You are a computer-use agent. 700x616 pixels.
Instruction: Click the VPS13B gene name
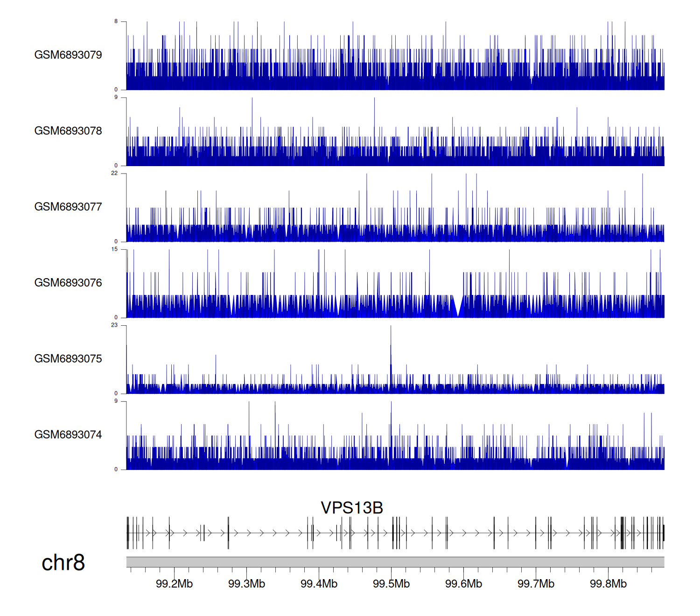click(x=352, y=508)
